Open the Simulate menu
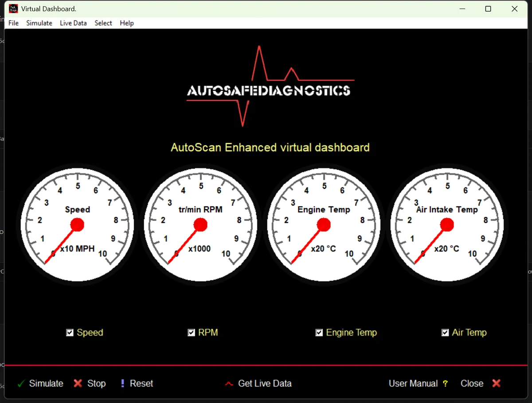This screenshot has width=532, height=403. point(39,23)
